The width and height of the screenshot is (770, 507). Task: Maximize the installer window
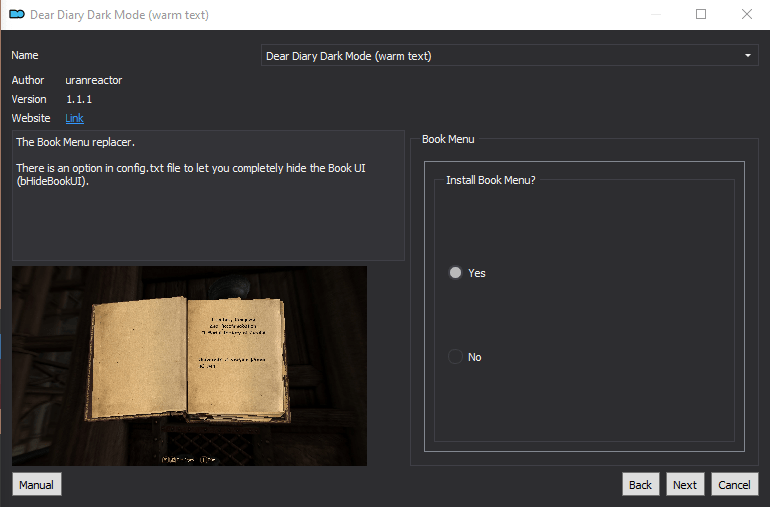[x=701, y=14]
